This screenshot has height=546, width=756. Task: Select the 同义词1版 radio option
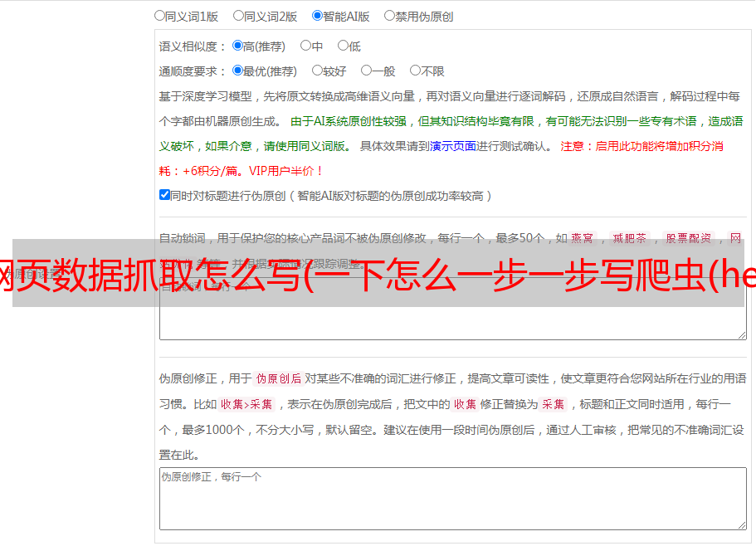[159, 16]
